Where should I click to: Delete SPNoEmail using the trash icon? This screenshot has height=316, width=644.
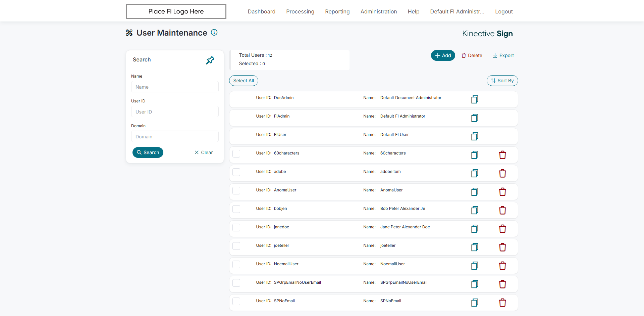click(x=502, y=303)
